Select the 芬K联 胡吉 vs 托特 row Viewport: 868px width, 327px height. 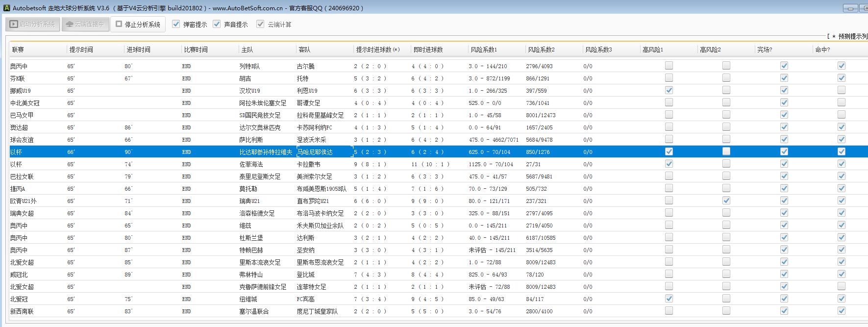click(x=245, y=78)
